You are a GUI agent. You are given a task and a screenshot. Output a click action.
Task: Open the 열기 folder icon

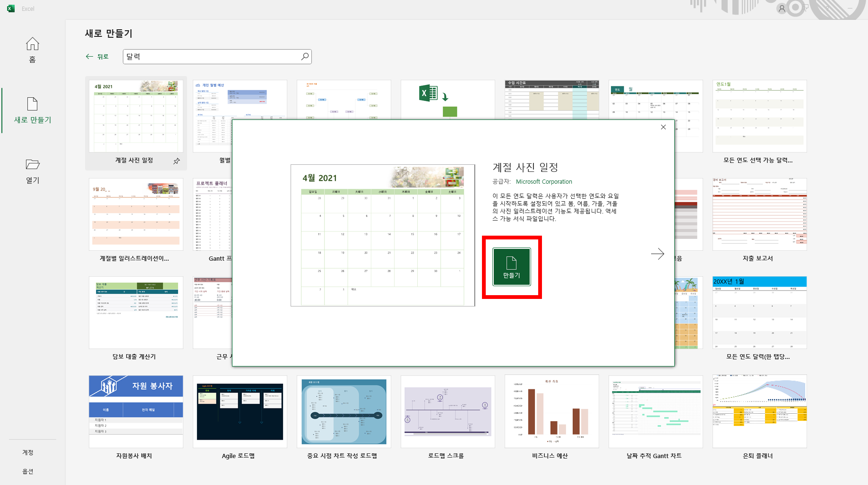point(32,170)
